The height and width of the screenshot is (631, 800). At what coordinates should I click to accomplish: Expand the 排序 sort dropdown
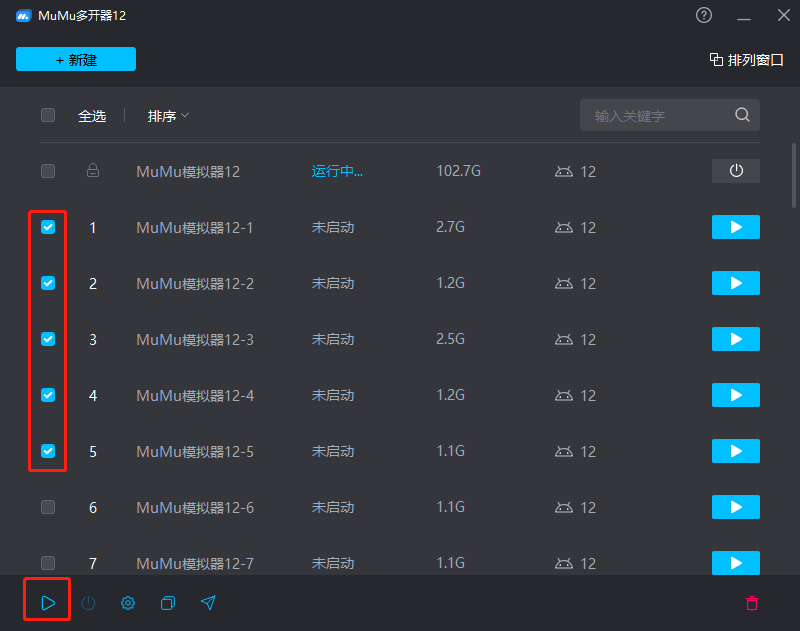[x=168, y=116]
